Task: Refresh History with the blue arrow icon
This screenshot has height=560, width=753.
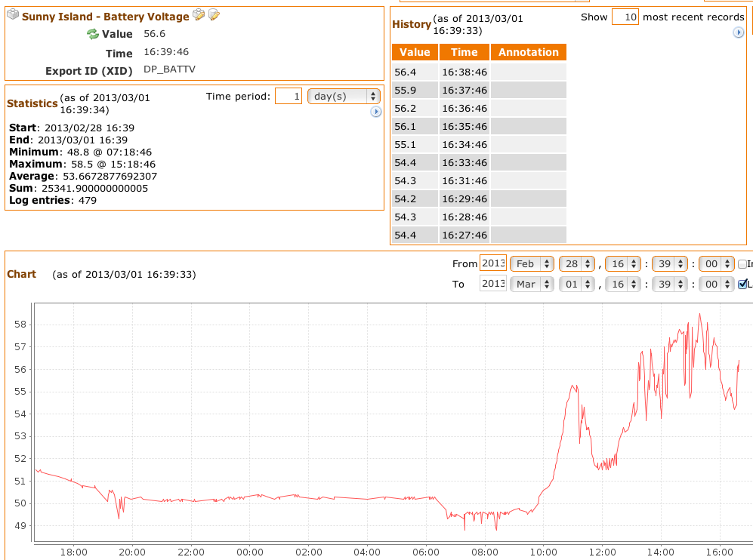Action: [x=739, y=32]
